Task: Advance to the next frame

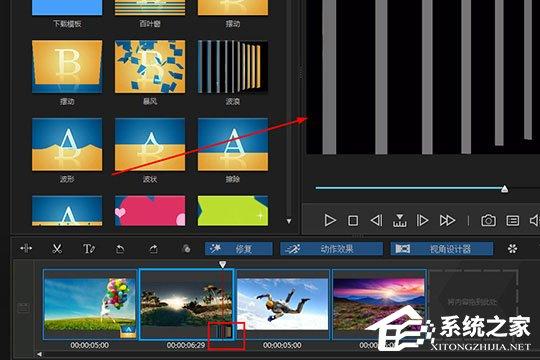Action: [x=422, y=220]
